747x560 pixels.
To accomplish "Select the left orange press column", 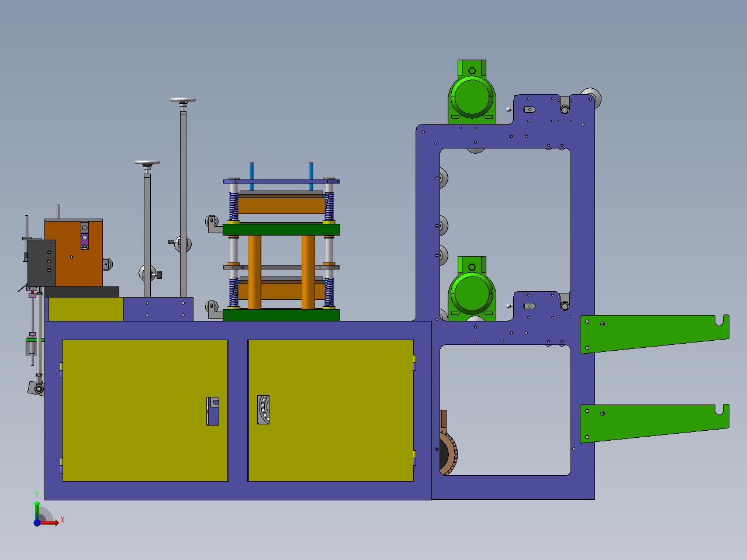I will pyautogui.click(x=254, y=272).
